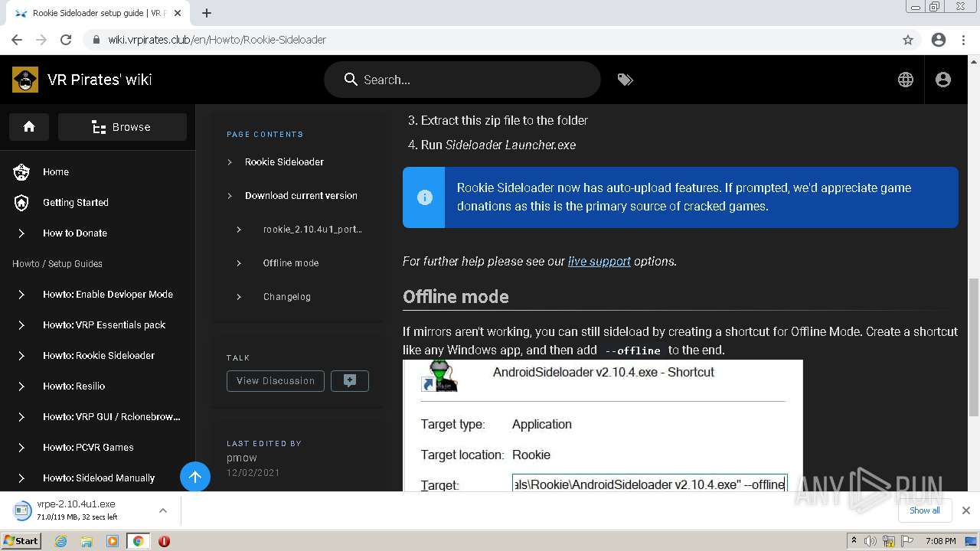Click the Offline mode heading

pyautogui.click(x=456, y=297)
